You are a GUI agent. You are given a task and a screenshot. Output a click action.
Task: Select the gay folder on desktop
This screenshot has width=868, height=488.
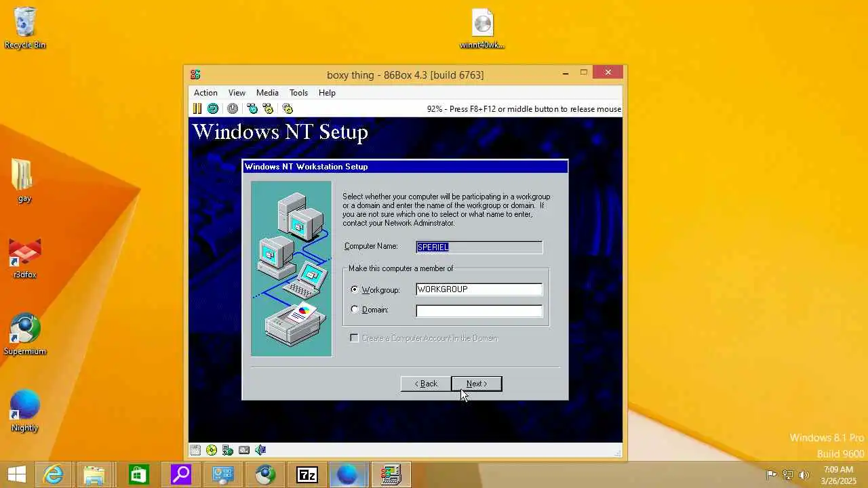pos(24,181)
